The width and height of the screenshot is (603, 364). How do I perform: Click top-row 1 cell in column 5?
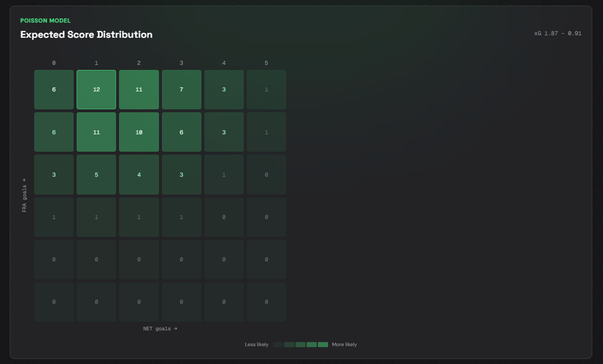(267, 89)
